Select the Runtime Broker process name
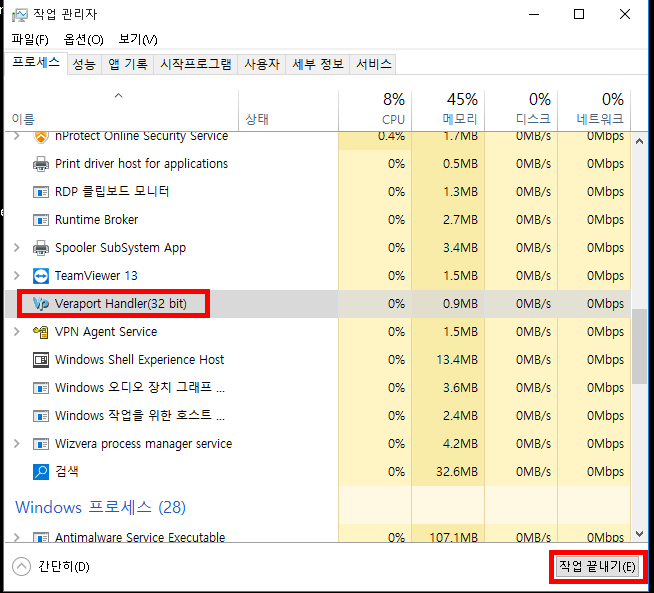 (96, 220)
